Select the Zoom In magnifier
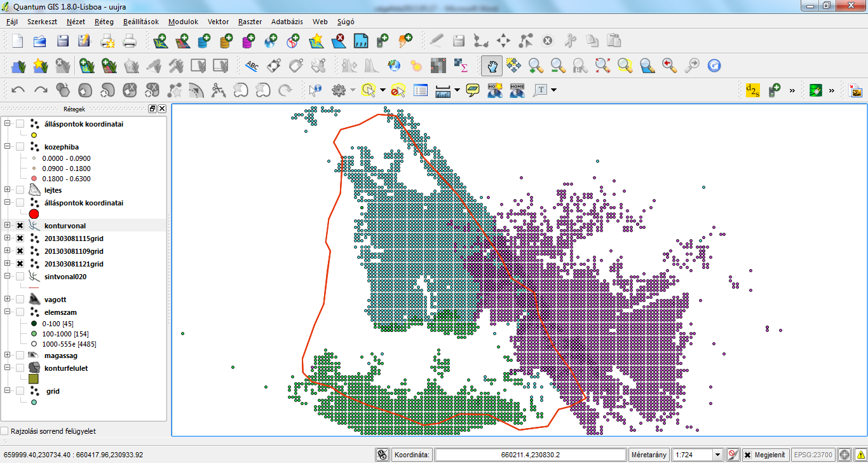Image resolution: width=868 pixels, height=463 pixels. (536, 65)
